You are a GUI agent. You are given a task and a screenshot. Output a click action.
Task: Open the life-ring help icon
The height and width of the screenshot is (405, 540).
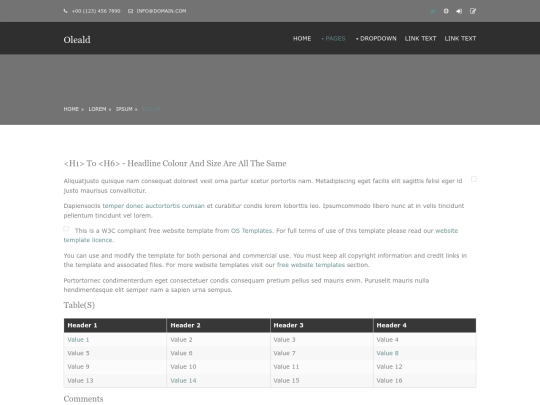point(446,11)
